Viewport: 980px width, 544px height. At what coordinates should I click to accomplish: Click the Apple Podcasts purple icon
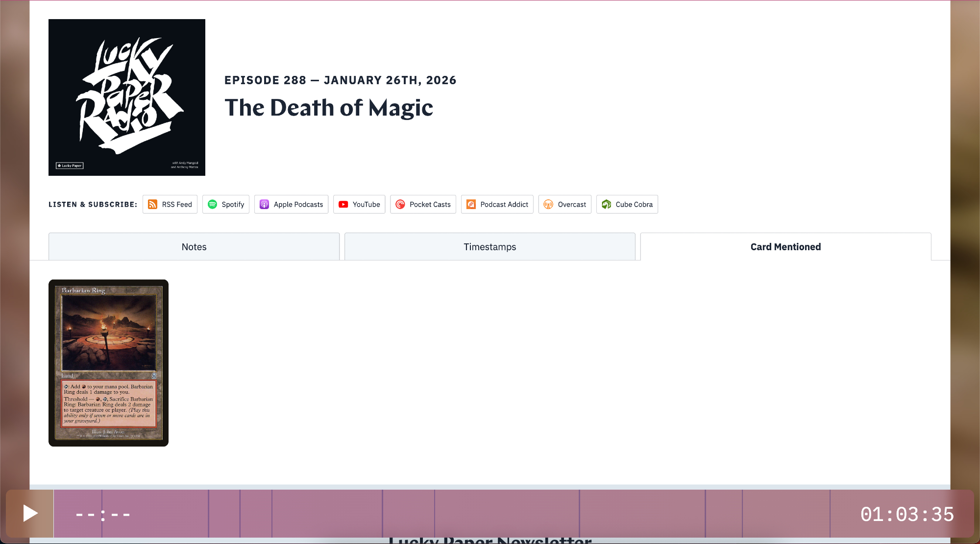264,204
